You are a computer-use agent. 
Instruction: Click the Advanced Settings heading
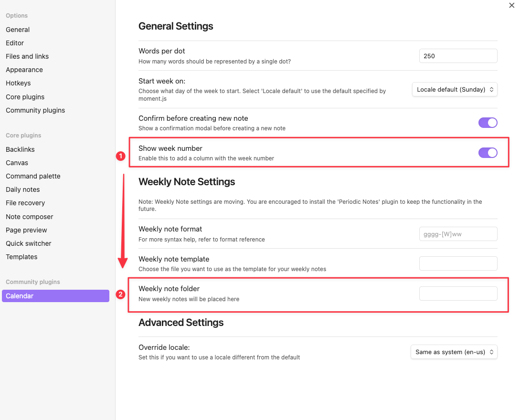[181, 323]
